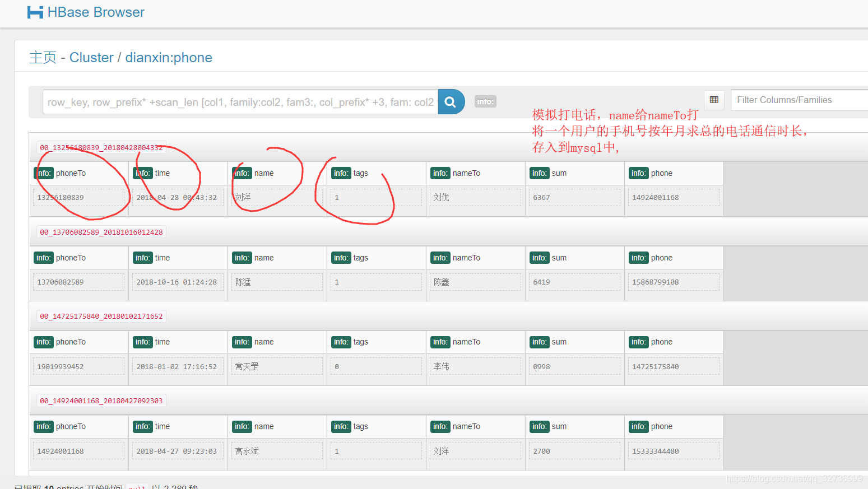
Task: Edit name value 陈猛
Action: [277, 282]
